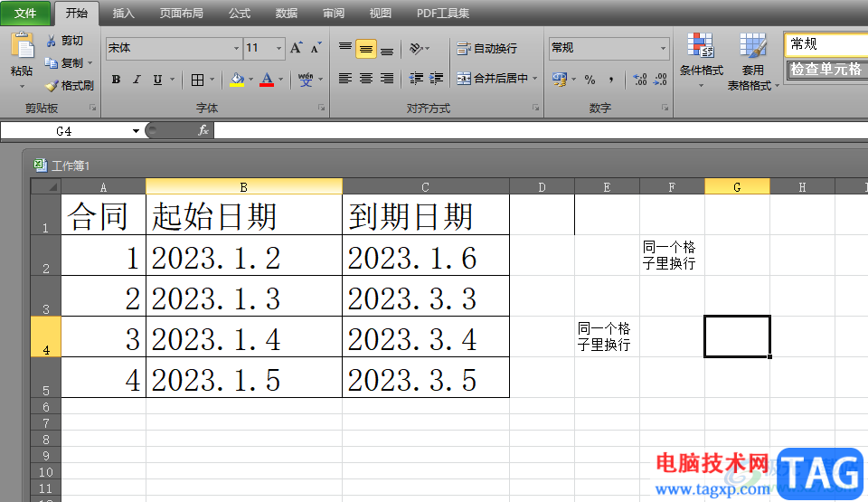868x502 pixels.
Task: Select cell containing 2023.3.4
Action: [425, 336]
